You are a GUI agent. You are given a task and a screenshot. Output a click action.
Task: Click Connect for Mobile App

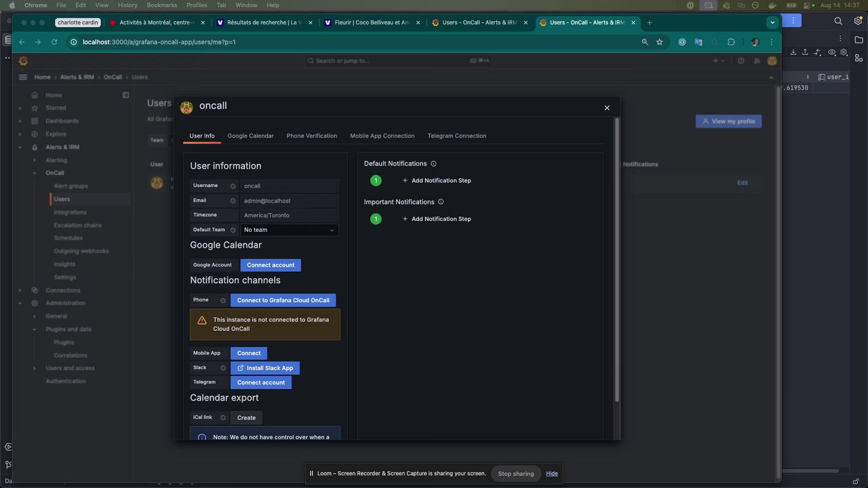click(249, 353)
